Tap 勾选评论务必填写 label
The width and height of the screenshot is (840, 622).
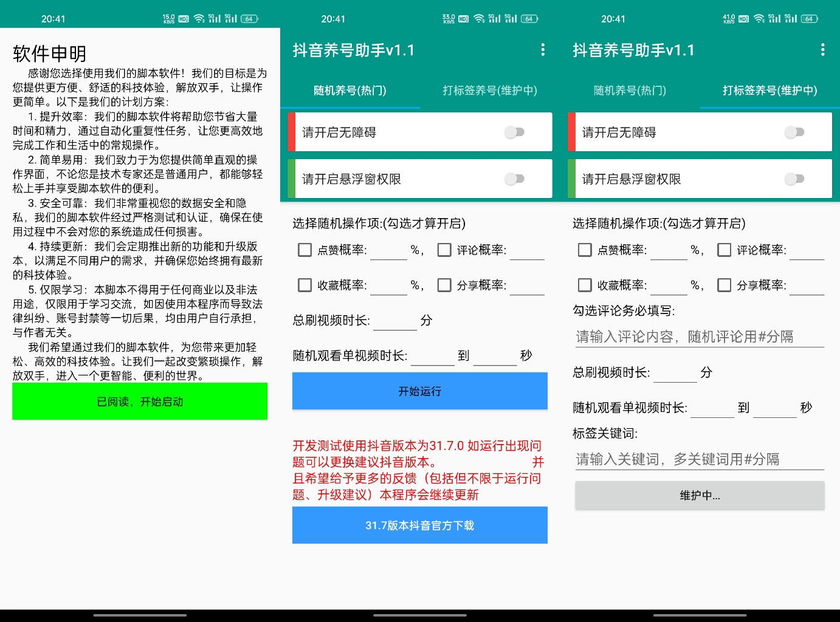pyautogui.click(x=624, y=310)
